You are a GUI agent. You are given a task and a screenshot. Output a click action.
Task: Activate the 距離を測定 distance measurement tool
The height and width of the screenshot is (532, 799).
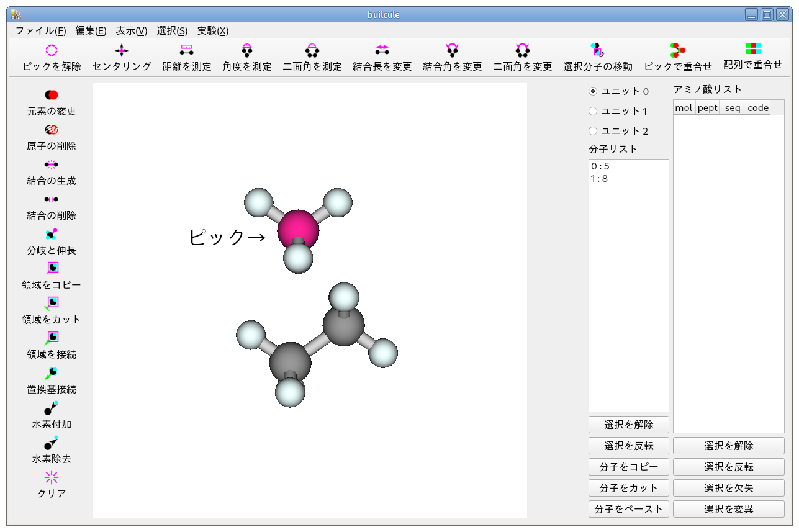(186, 50)
